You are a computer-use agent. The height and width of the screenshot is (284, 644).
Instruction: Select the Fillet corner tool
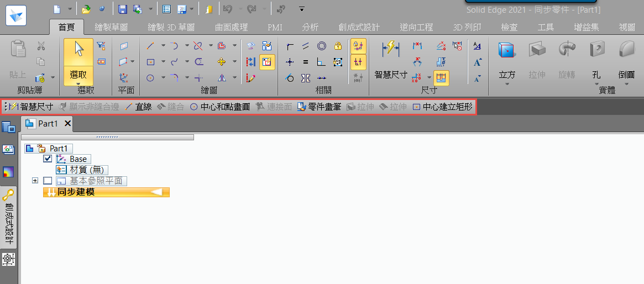point(174,77)
